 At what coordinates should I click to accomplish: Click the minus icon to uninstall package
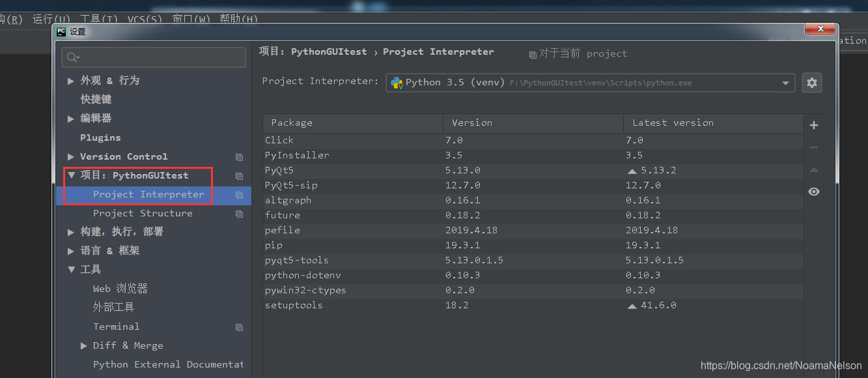click(x=813, y=147)
